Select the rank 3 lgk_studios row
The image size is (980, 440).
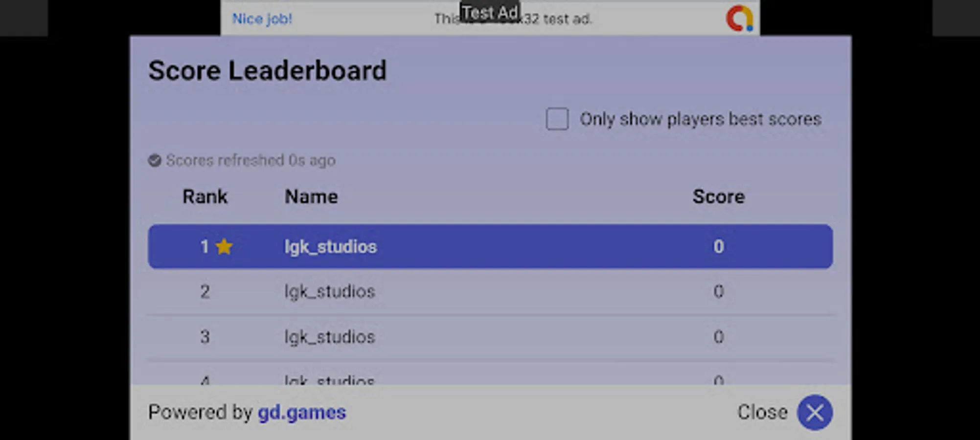[x=490, y=337]
